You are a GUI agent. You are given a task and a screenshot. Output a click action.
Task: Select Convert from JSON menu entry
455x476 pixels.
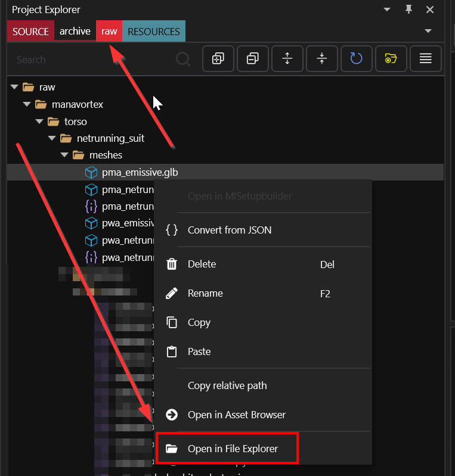(230, 230)
